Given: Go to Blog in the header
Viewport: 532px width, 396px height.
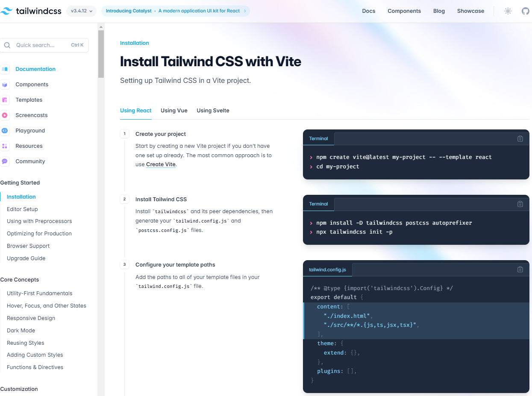Looking at the screenshot, I should 439,11.
